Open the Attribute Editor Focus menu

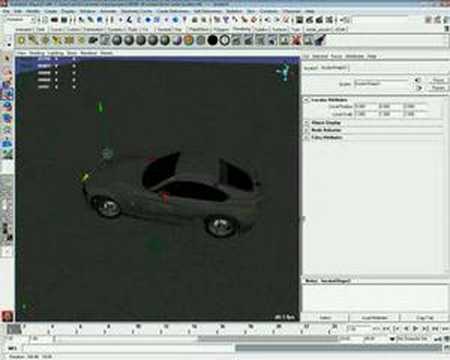(337, 56)
